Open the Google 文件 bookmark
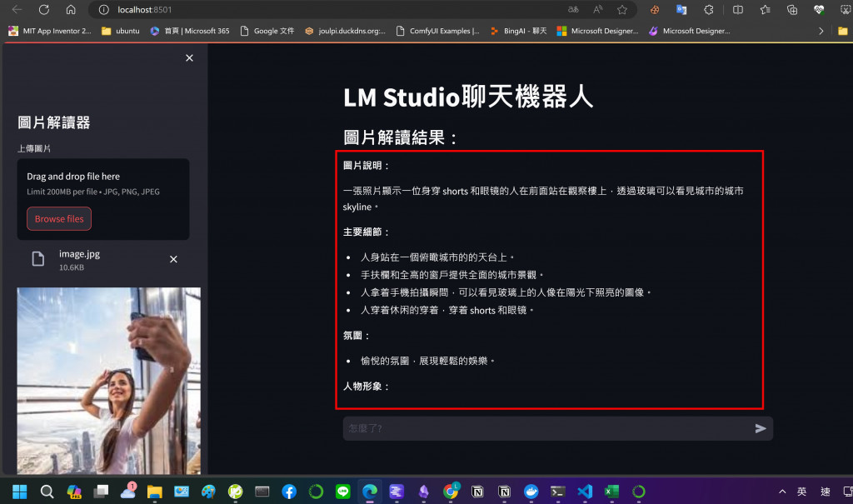Screen dimensions: 853x504 [x=267, y=31]
